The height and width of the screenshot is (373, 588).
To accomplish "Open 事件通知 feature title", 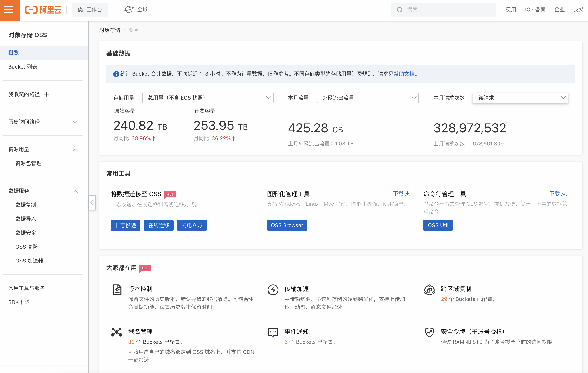I will [297, 332].
